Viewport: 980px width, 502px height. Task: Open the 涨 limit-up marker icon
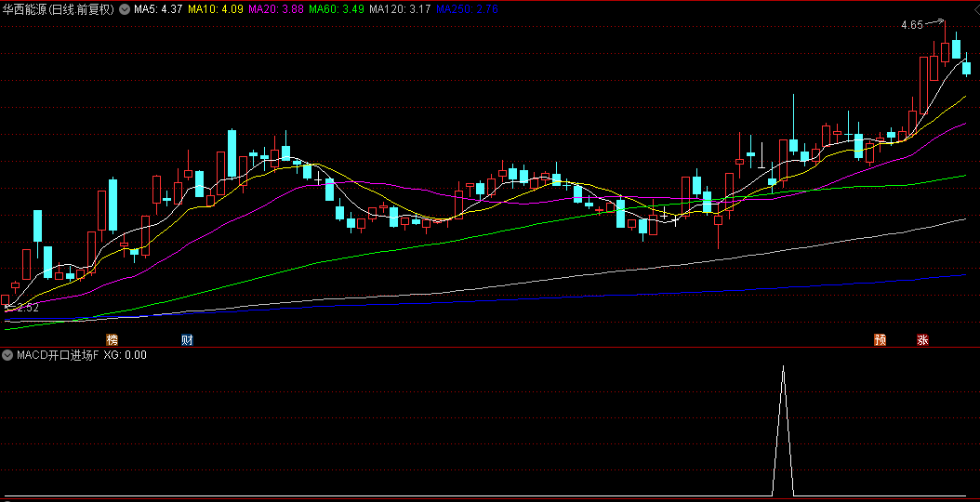coord(922,340)
